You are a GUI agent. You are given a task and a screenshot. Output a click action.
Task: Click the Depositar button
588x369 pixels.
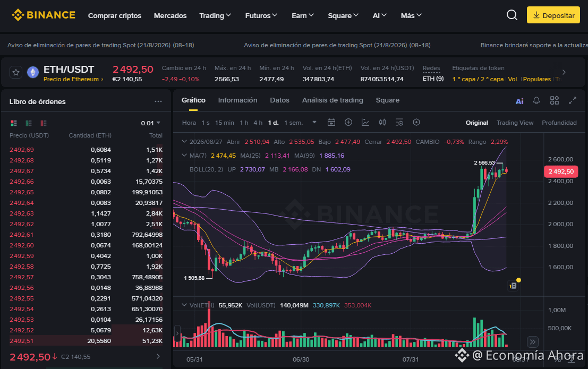(553, 15)
